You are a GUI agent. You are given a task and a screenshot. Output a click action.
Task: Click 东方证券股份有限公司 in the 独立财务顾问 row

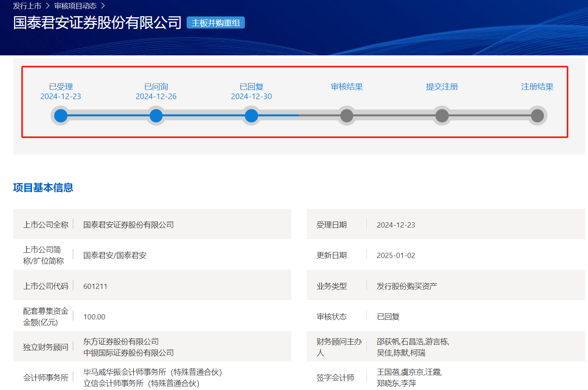(121, 341)
